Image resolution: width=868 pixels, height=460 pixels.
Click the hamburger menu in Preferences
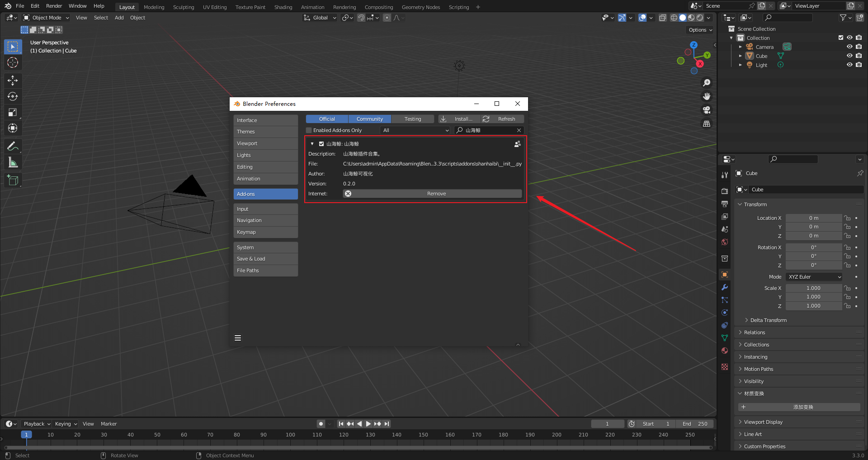(x=238, y=338)
